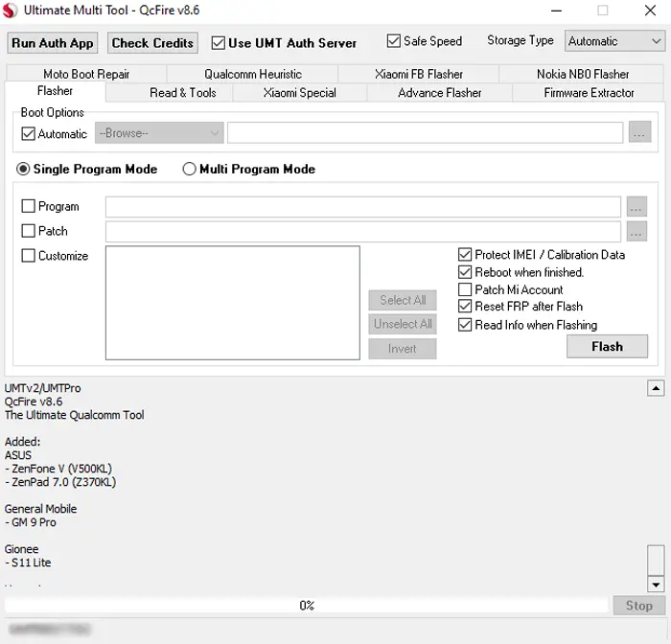671x644 pixels.
Task: Click the Patch file path field
Action: [363, 232]
